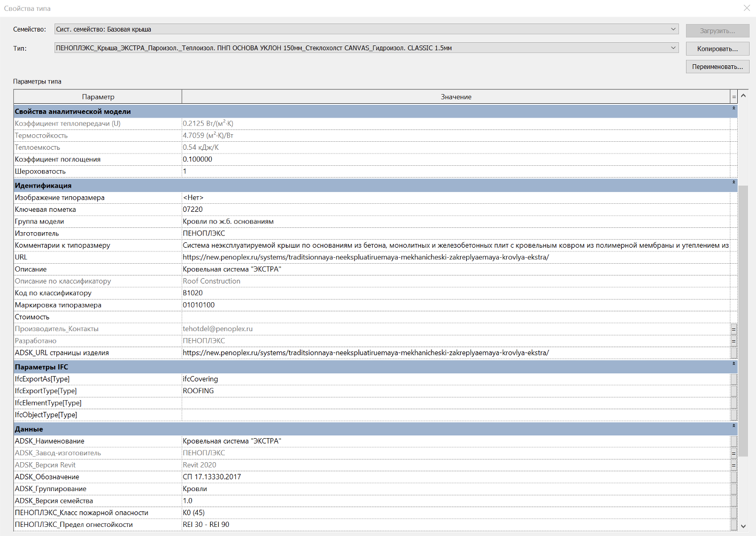
Task: Collapse the Свойства аналитической модели section
Action: click(734, 109)
